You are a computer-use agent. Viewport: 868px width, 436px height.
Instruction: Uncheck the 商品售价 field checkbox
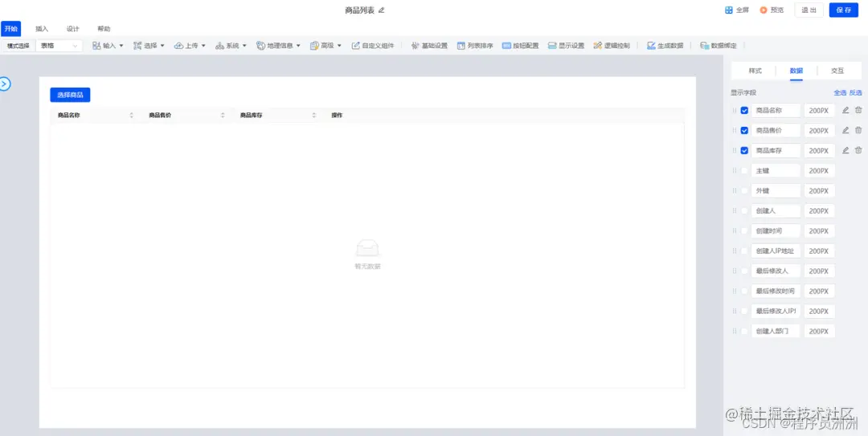[x=744, y=131]
